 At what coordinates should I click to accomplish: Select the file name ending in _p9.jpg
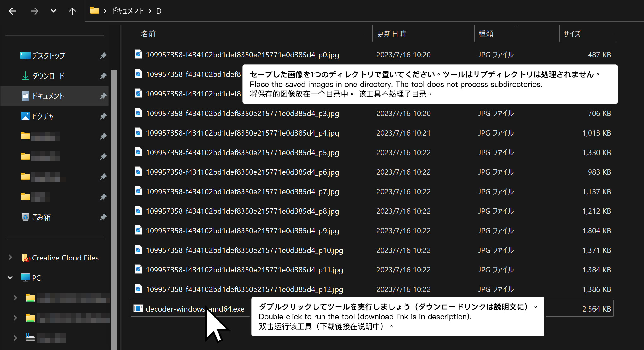(242, 230)
